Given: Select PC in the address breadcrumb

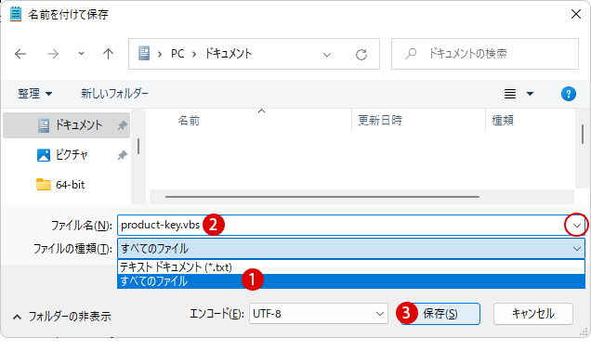Looking at the screenshot, I should click(177, 54).
